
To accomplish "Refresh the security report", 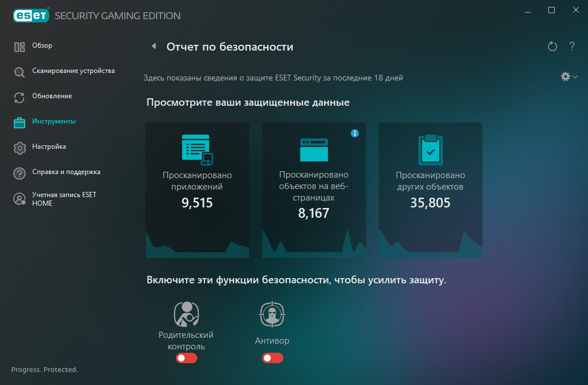I will pyautogui.click(x=552, y=47).
